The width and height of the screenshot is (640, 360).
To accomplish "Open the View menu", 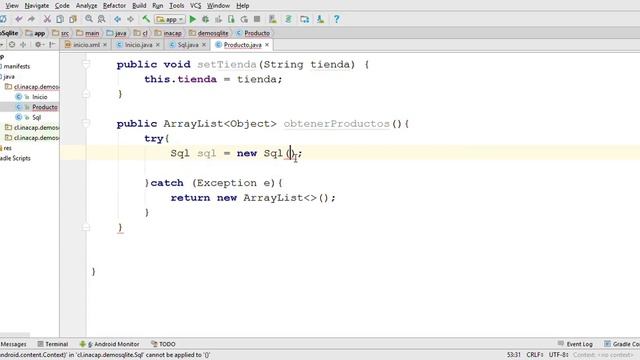I will (12, 6).
